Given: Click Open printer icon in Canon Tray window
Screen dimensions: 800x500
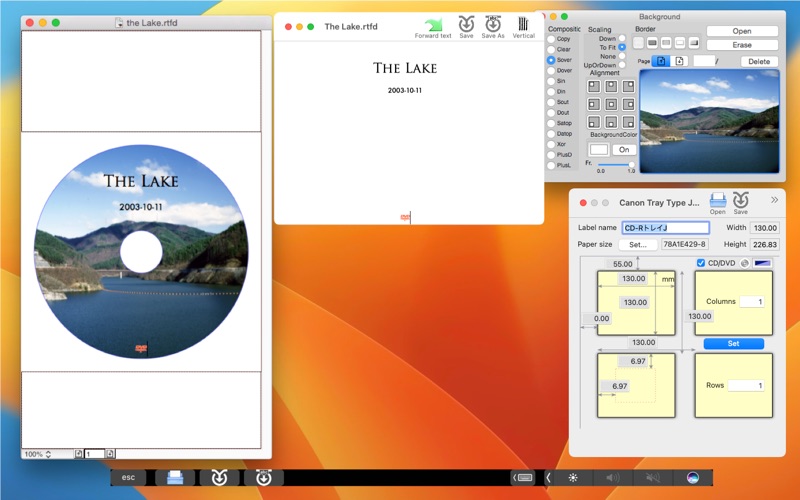Looking at the screenshot, I should point(717,199).
